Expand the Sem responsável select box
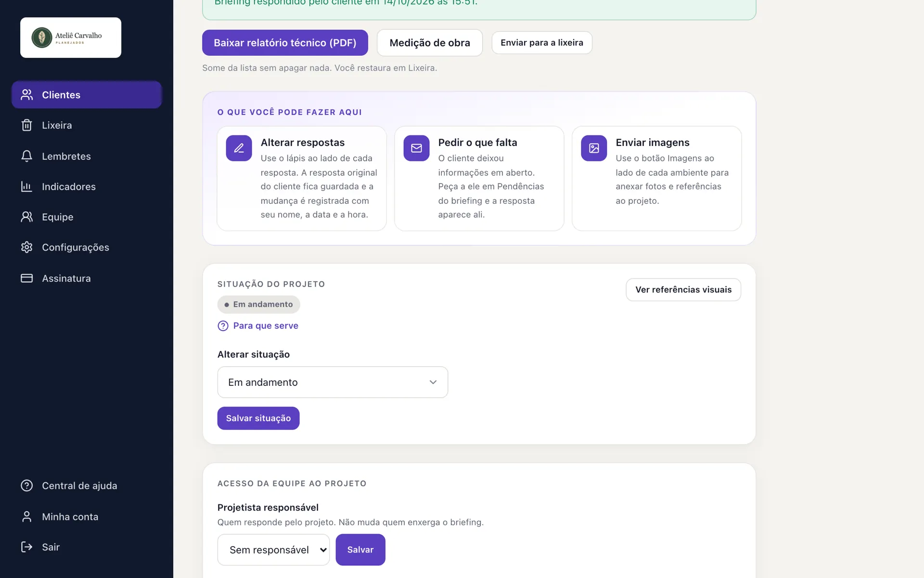The image size is (924, 578). pos(273,550)
